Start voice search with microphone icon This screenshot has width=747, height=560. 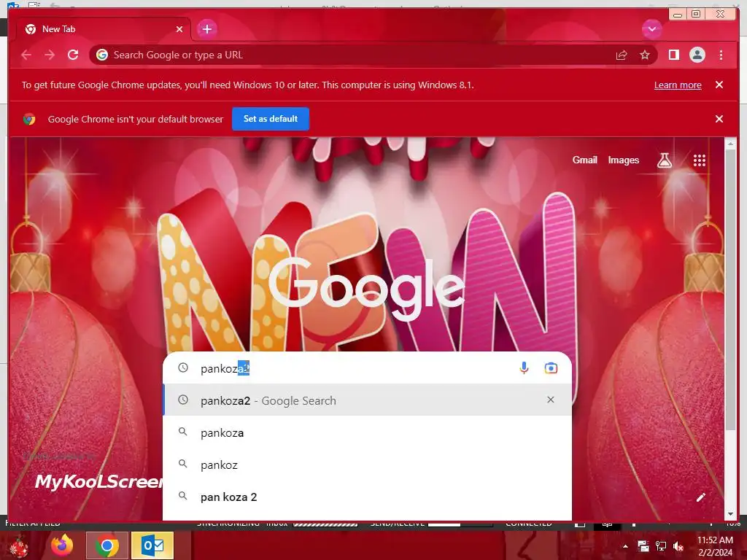pos(524,368)
